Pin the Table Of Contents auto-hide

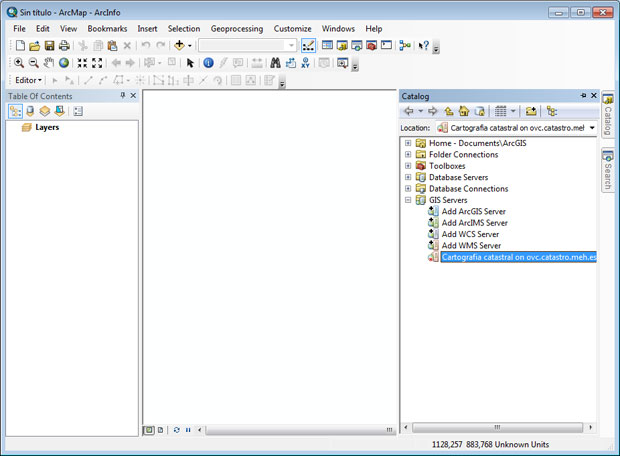123,95
